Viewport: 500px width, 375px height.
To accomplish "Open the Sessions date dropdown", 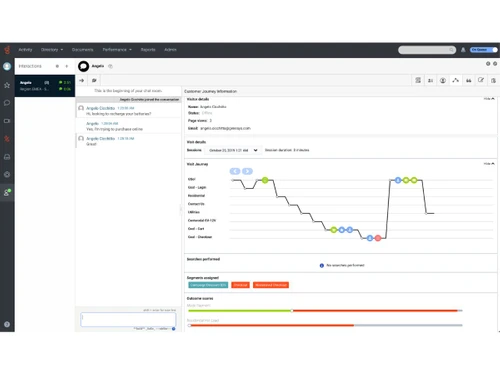I will 232,150.
